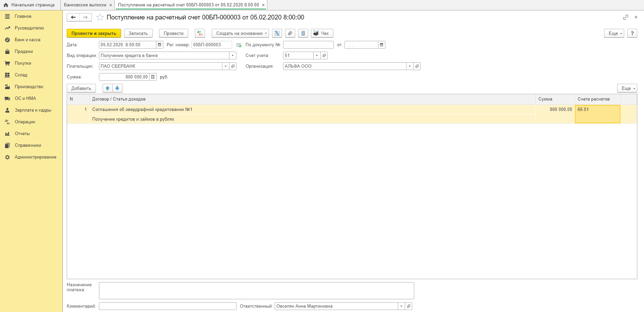644x312 pixels.
Task: Select Получение кредитов и займов в рублях cell
Action: 312,119
